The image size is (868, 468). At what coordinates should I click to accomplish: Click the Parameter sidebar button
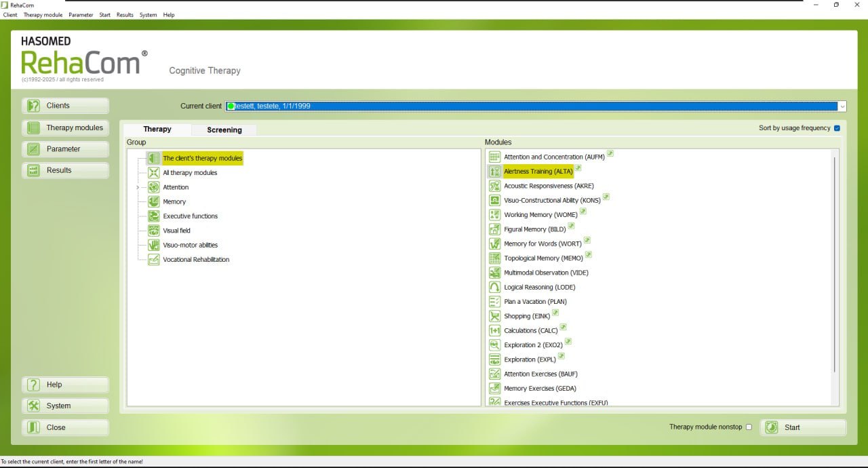pyautogui.click(x=66, y=149)
